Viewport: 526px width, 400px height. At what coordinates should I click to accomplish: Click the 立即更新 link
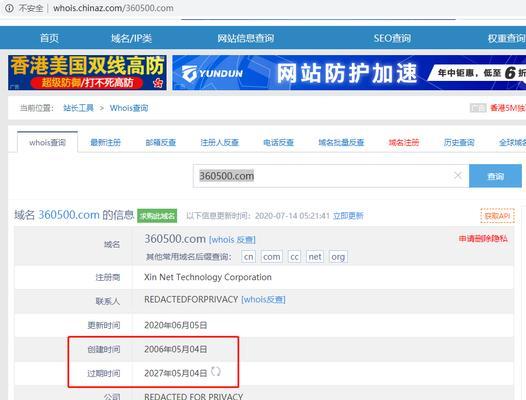click(348, 216)
